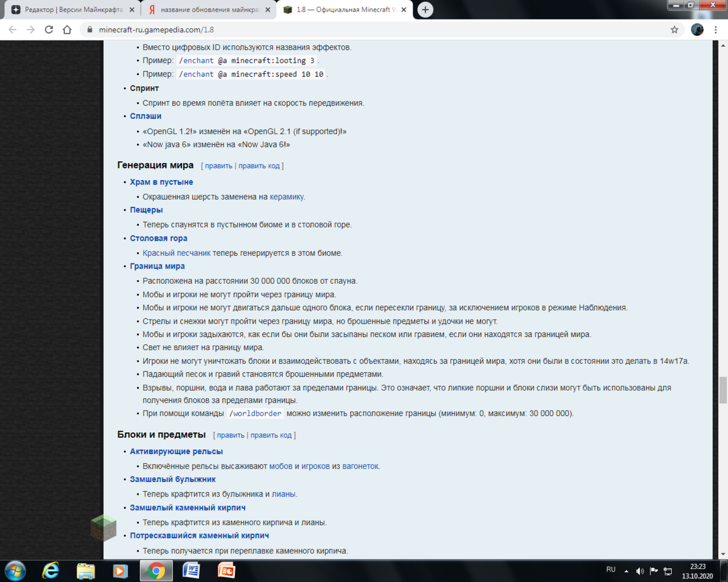This screenshot has height=582, width=728.
Task: Click the '/worldborder' command text
Action: [x=255, y=413]
